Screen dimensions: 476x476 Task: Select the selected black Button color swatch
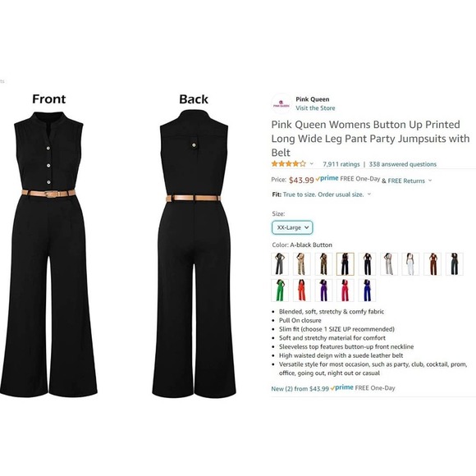(346, 263)
